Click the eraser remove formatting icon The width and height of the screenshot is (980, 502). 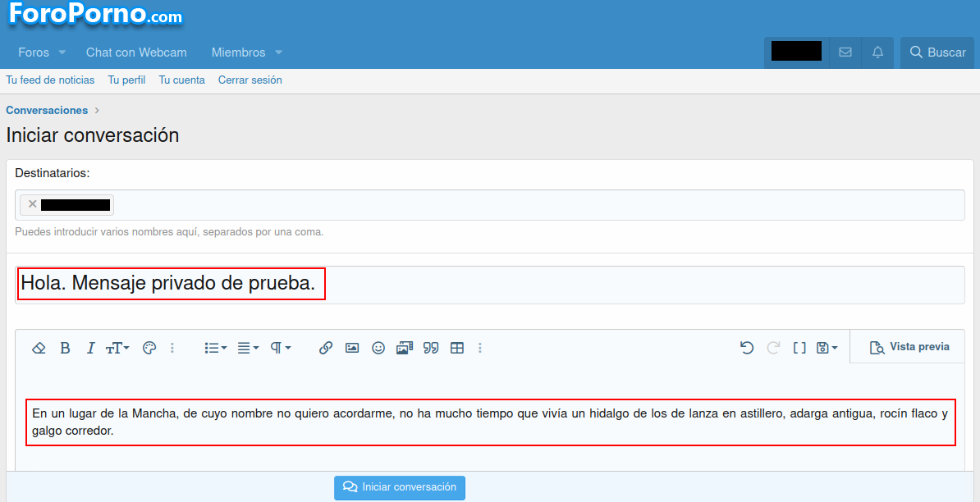39,348
